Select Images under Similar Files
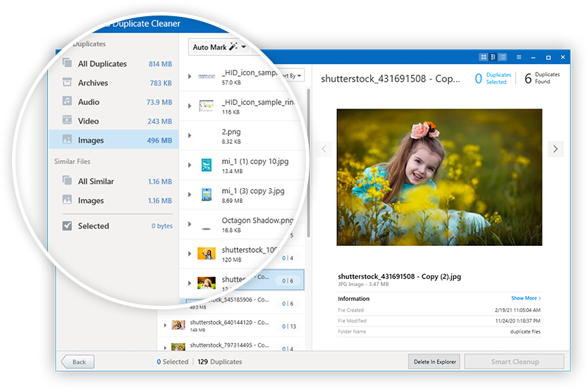588x389 pixels. click(114, 201)
